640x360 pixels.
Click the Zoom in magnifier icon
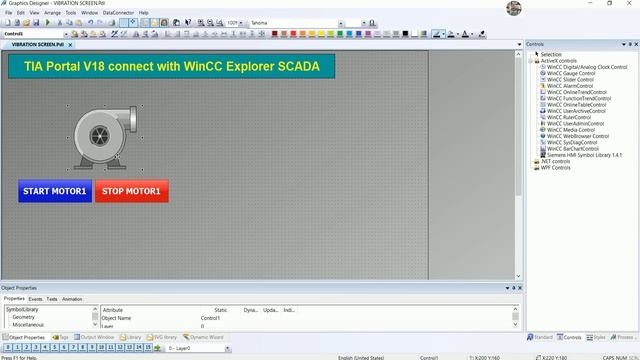[201, 23]
